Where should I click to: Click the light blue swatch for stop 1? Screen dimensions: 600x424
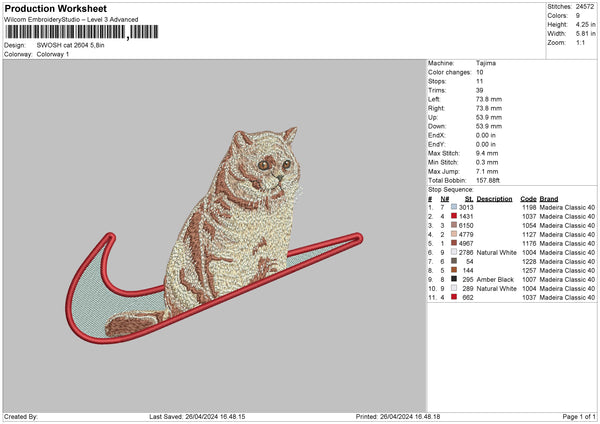454,207
